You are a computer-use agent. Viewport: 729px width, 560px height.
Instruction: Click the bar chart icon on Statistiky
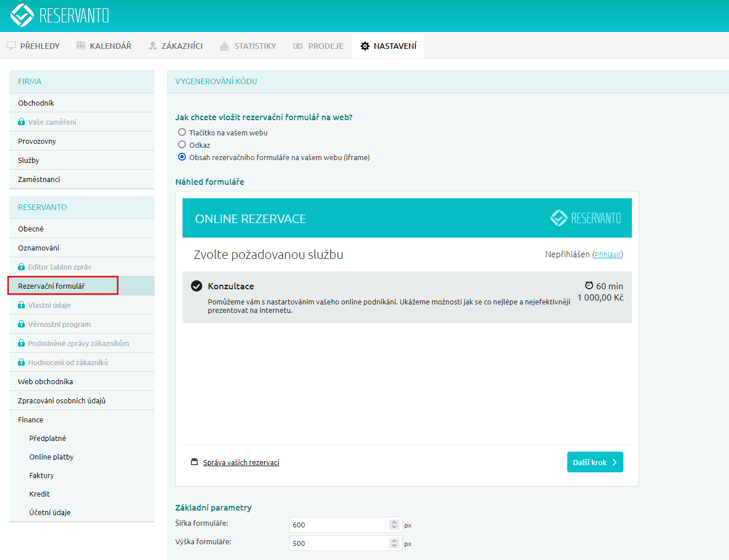(224, 46)
